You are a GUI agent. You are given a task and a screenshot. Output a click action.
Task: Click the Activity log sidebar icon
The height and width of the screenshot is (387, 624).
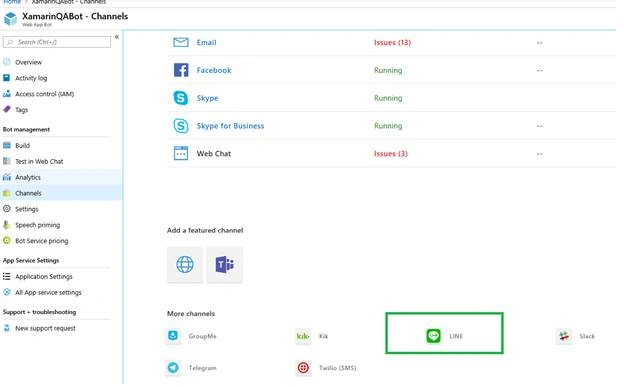coord(7,78)
